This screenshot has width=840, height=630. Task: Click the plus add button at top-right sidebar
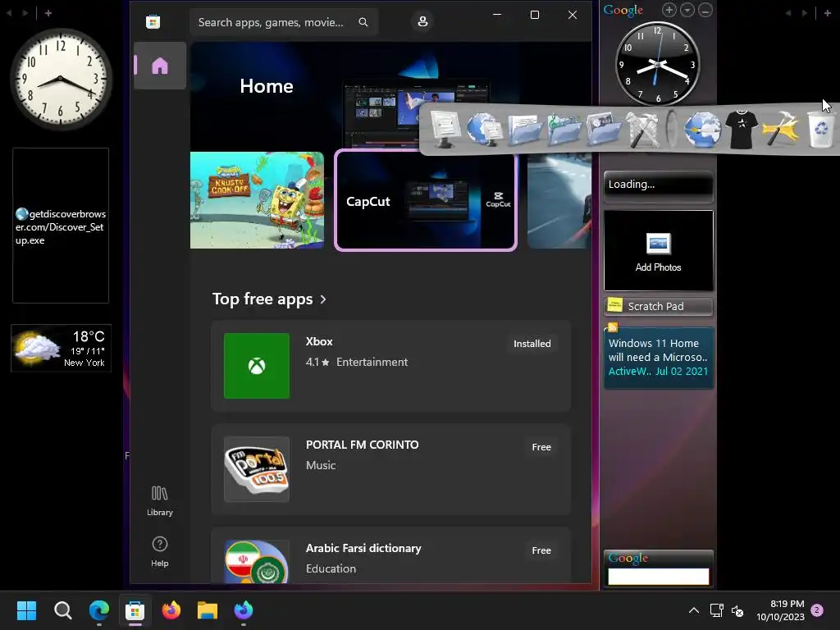click(x=827, y=13)
